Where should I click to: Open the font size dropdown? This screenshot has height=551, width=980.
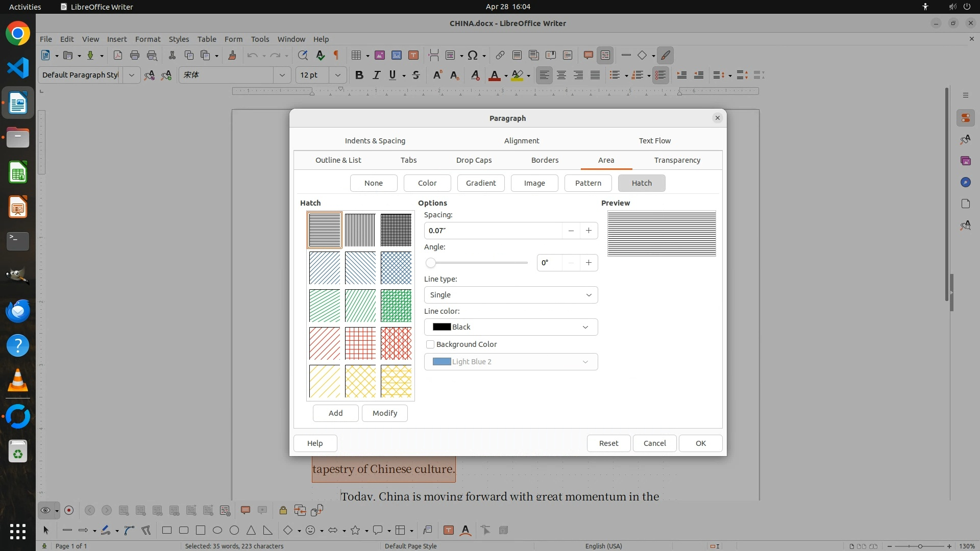pyautogui.click(x=337, y=75)
